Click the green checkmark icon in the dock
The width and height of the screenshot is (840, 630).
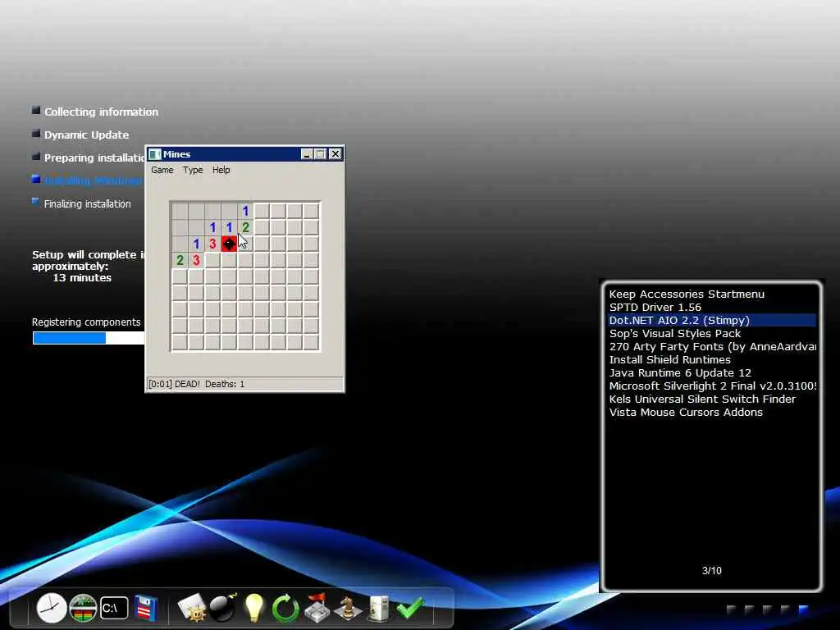[410, 608]
